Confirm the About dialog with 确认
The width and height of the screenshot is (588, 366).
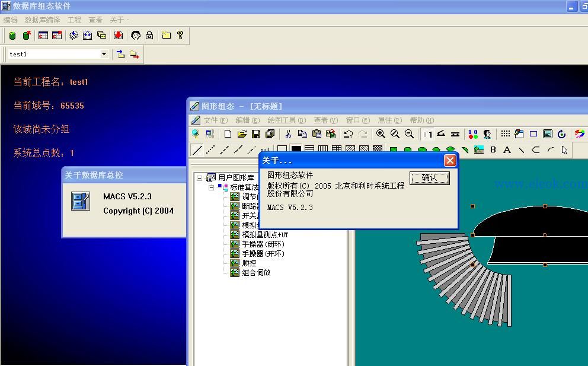pos(429,178)
